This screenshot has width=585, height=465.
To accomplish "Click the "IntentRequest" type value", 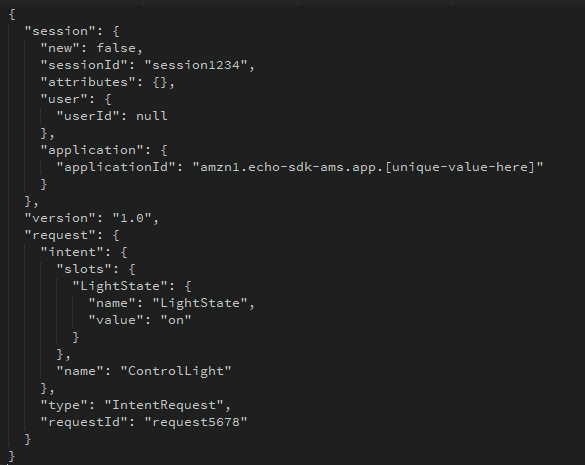I will (x=164, y=405).
